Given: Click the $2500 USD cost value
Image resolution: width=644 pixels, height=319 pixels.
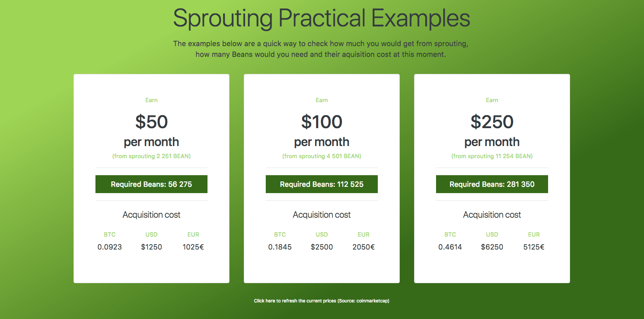Looking at the screenshot, I should 322,247.
